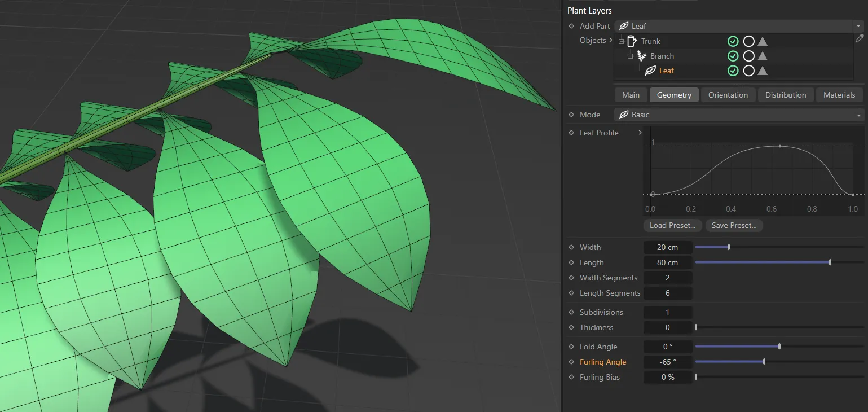868x412 pixels.
Task: Open the Materials tab
Action: click(839, 95)
